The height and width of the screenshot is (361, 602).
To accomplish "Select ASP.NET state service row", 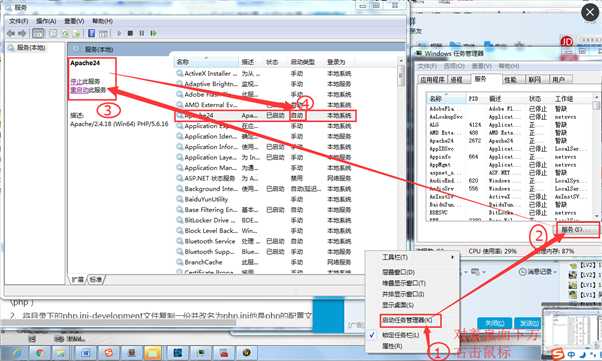I will point(265,178).
